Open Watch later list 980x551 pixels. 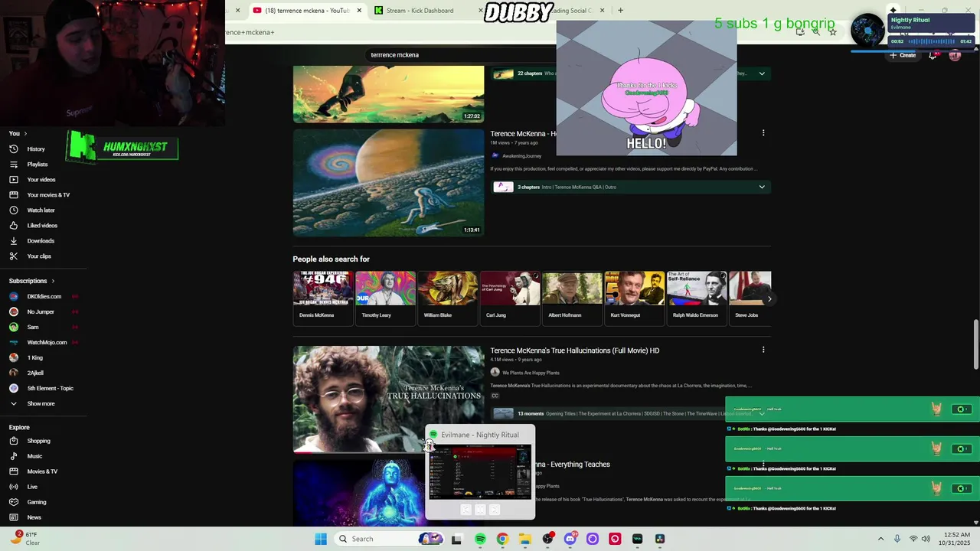[x=41, y=210]
